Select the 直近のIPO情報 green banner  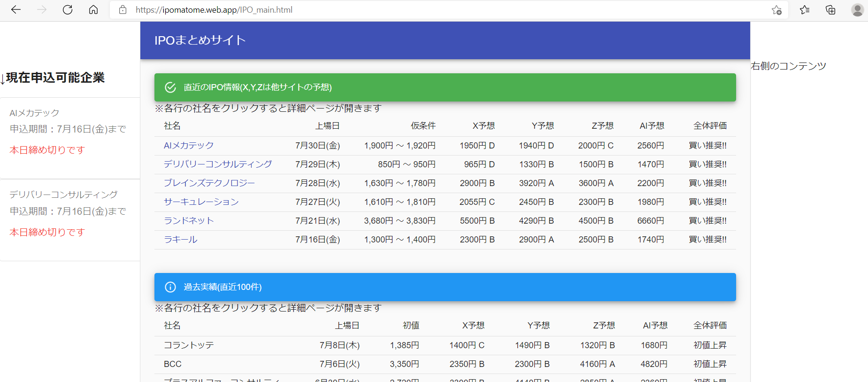tap(445, 87)
